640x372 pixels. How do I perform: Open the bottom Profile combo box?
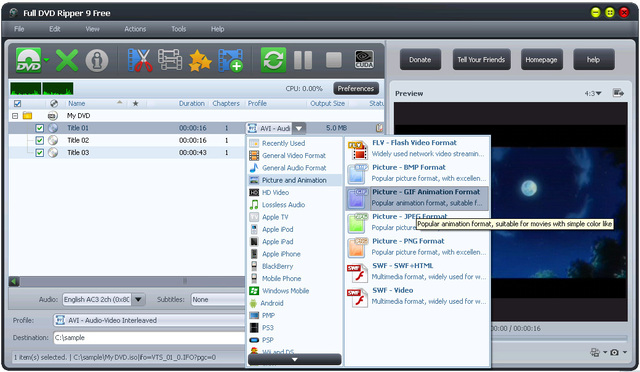(x=149, y=320)
